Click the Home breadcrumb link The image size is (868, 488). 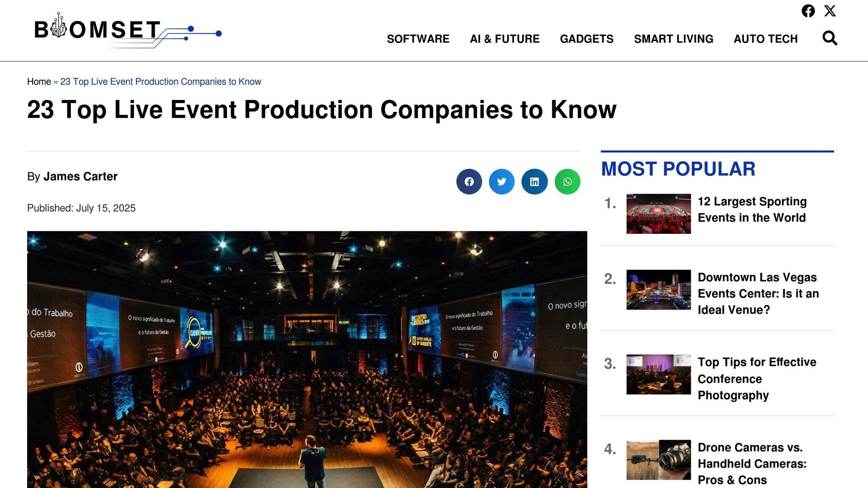click(39, 82)
